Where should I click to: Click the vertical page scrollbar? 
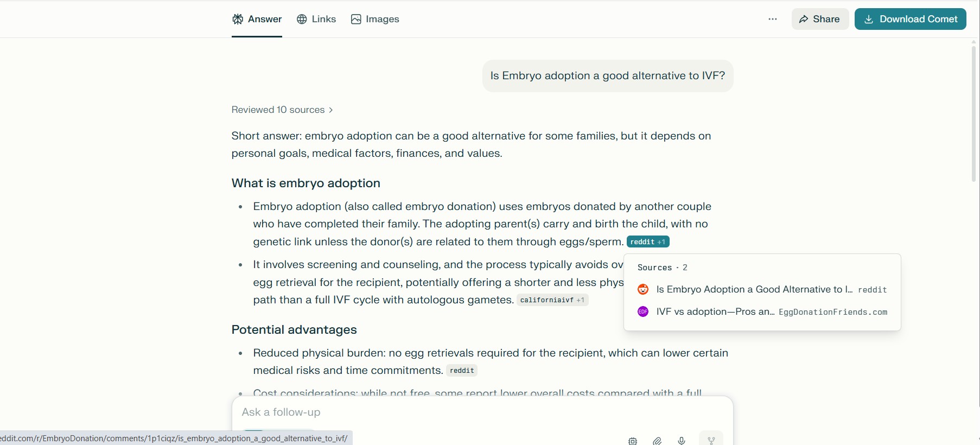coord(973,114)
